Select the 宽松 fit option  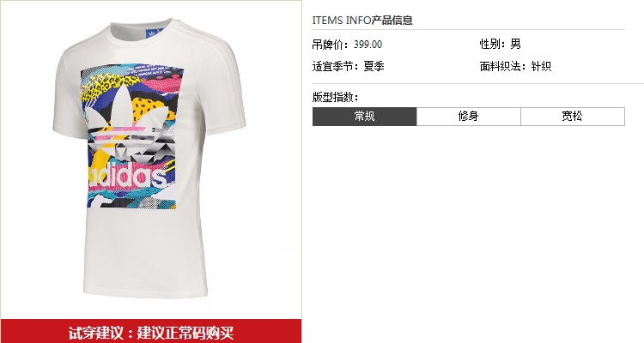pos(573,117)
